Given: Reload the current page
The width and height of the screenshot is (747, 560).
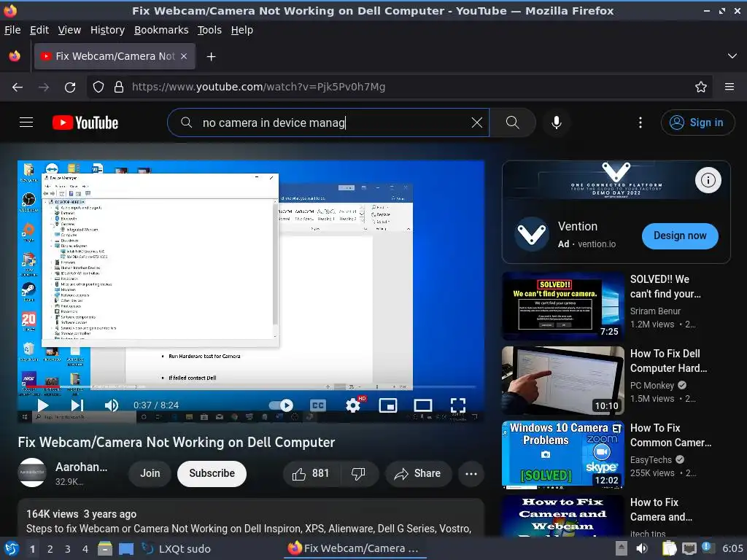Looking at the screenshot, I should (70, 87).
